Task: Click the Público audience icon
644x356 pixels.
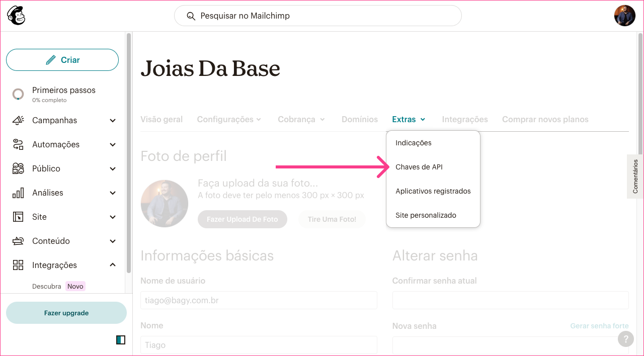Action: tap(18, 168)
